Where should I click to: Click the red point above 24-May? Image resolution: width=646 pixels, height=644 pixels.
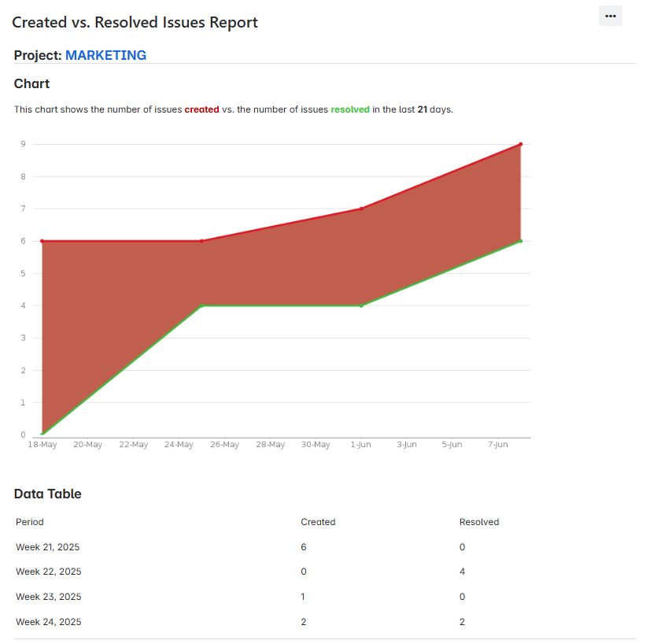[x=201, y=241]
